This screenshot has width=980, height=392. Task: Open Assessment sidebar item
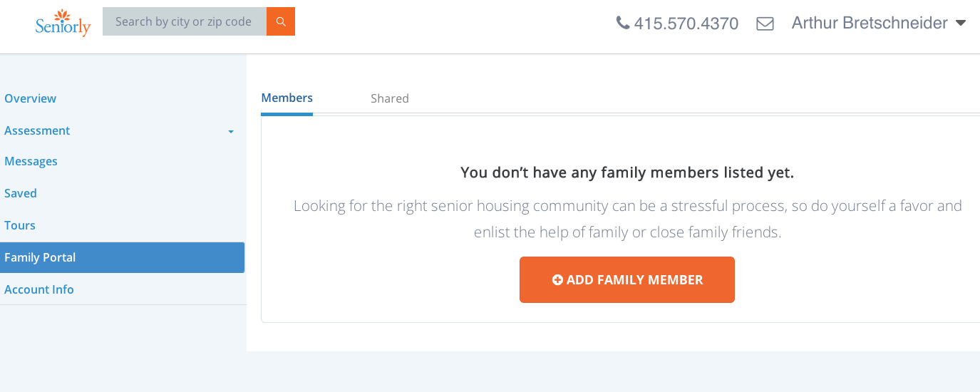(x=37, y=130)
